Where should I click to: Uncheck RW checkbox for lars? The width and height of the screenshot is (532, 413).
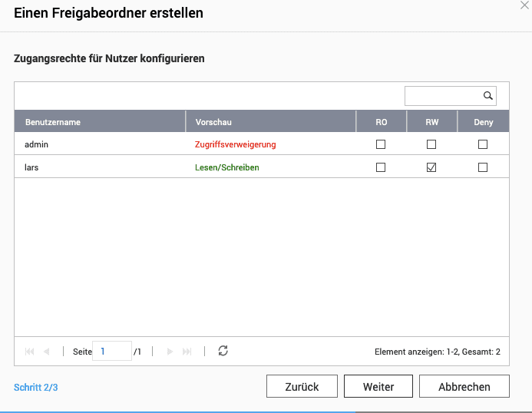pos(431,167)
